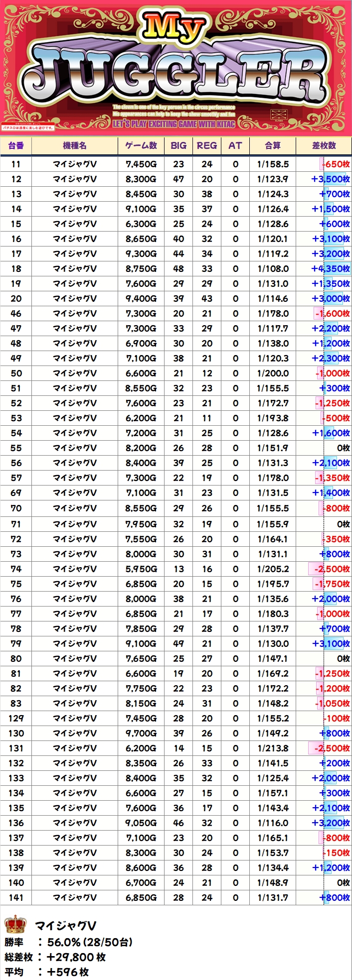
Task: Sort by the ゲーム数 column header
Action: [141, 145]
